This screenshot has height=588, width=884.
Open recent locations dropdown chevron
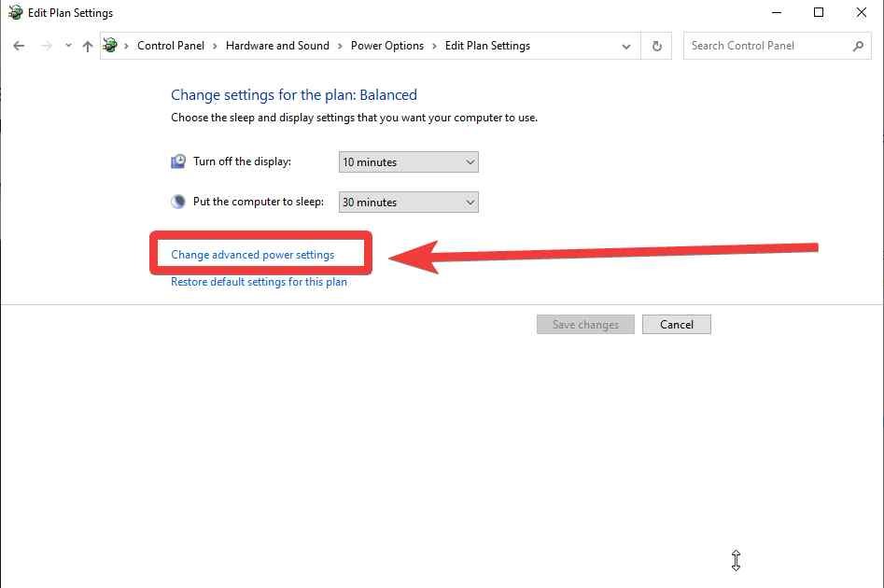(x=68, y=46)
